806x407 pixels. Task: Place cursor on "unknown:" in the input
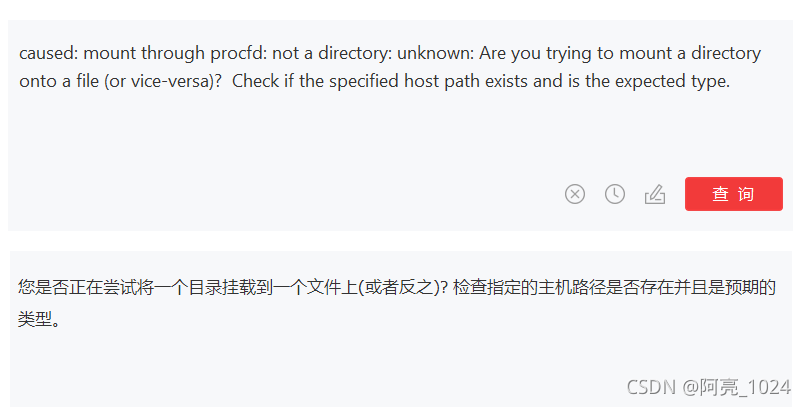435,53
